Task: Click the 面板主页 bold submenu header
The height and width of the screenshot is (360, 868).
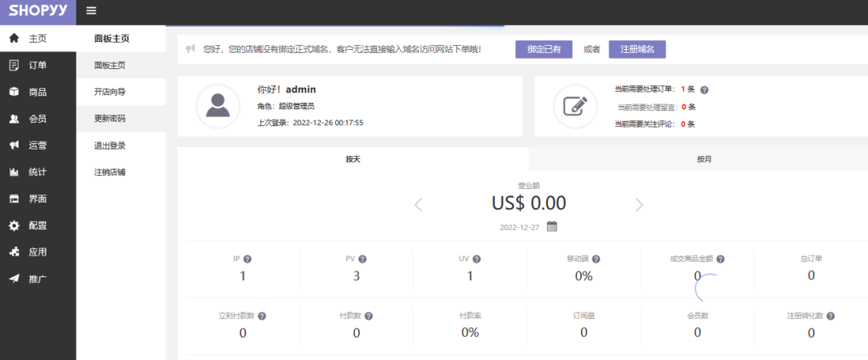Action: tap(112, 39)
